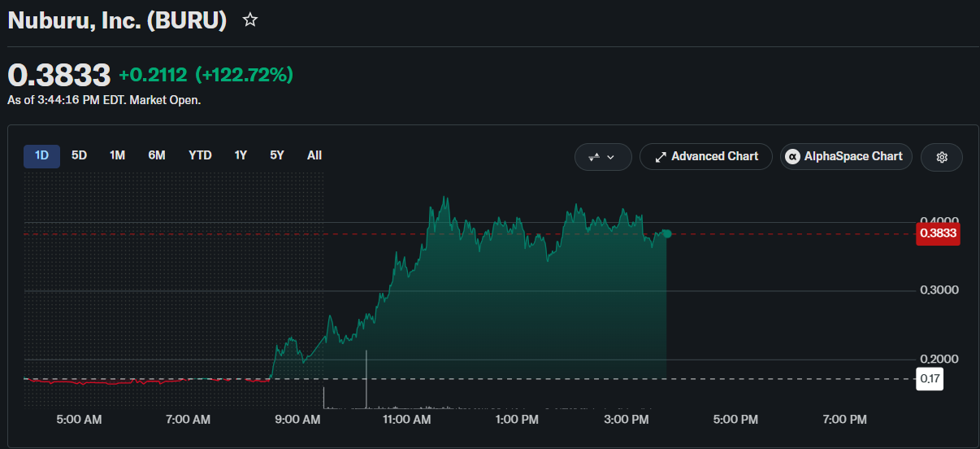
Task: Click the +0.2112 price change value
Action: 153,75
